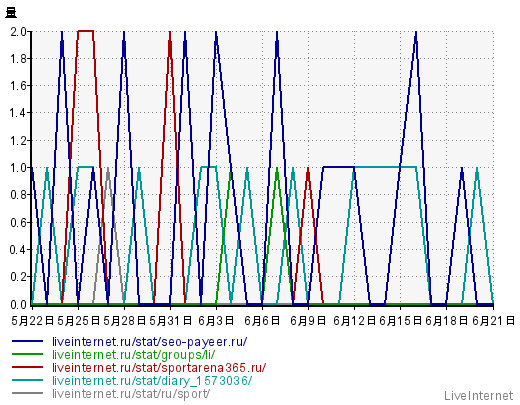Select the 5月22日 date label on axis
This screenshot has width=520, height=405.
point(32,321)
